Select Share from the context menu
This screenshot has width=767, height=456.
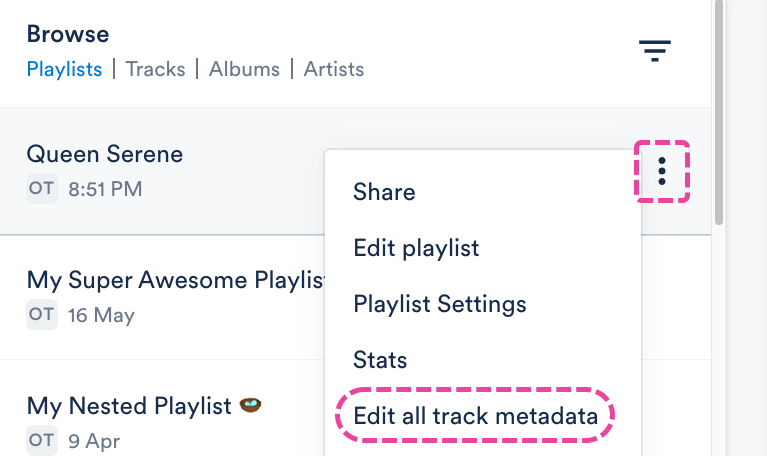tap(384, 192)
